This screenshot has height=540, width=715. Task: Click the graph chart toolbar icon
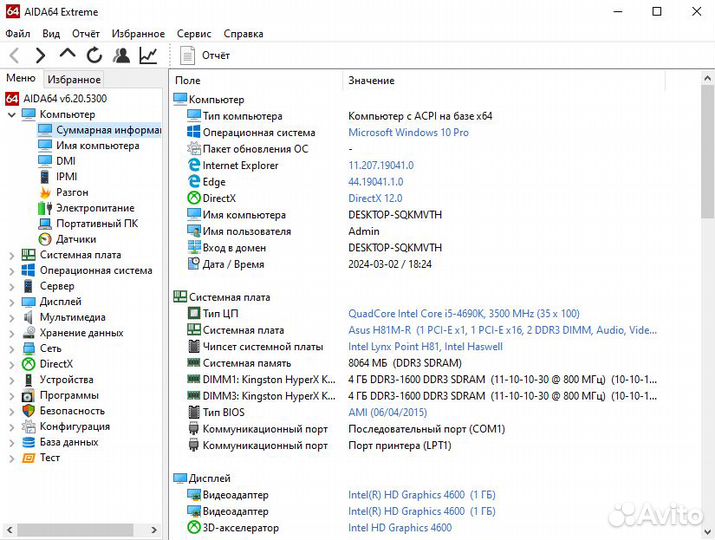coord(148,55)
